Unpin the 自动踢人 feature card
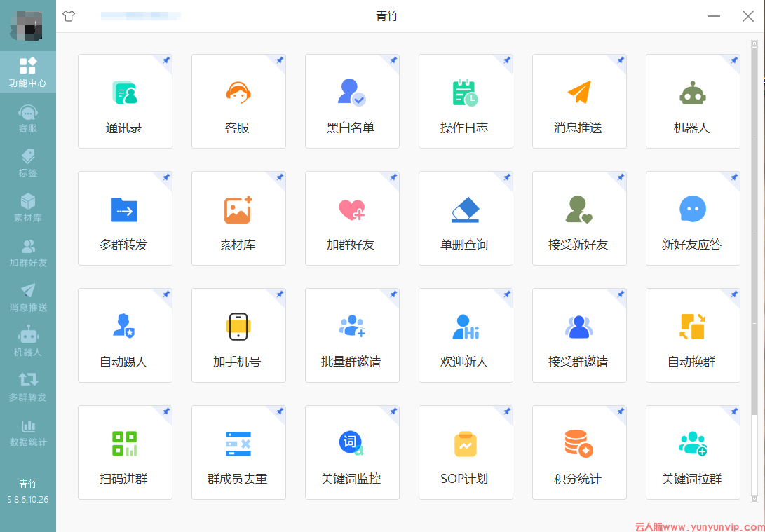The image size is (765, 532). tap(165, 295)
